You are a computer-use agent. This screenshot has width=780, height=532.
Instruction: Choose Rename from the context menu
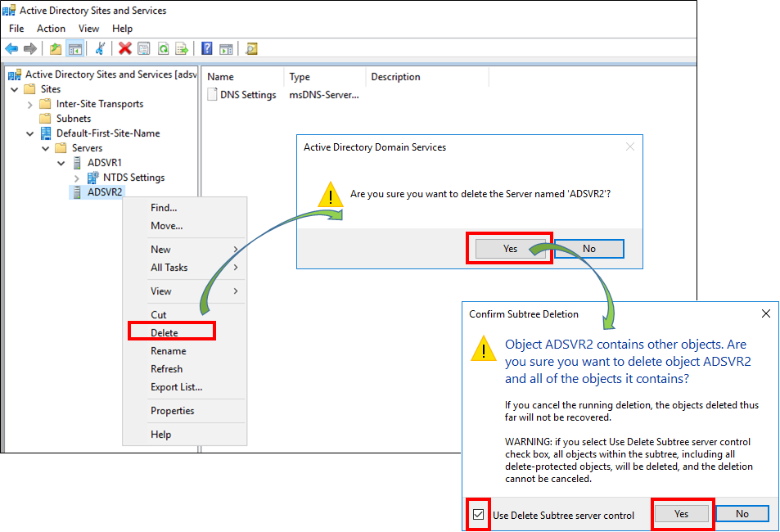tap(184, 351)
